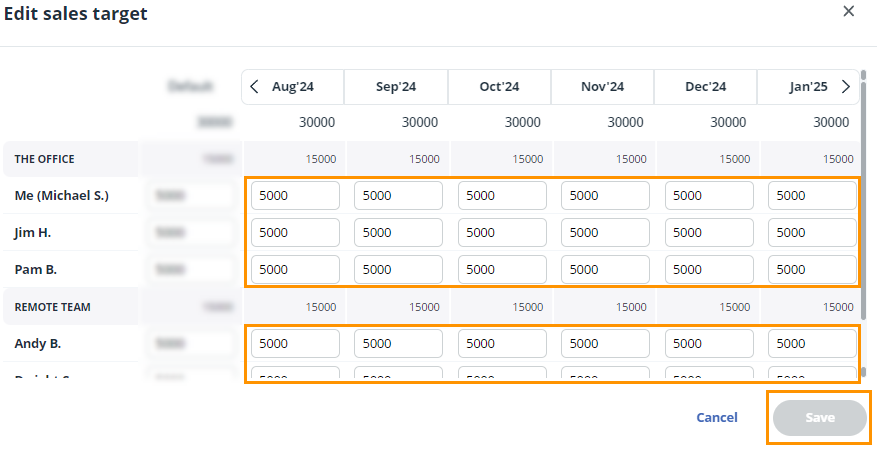
Task: Edit Andy B. Oct'24 target field
Action: point(502,343)
